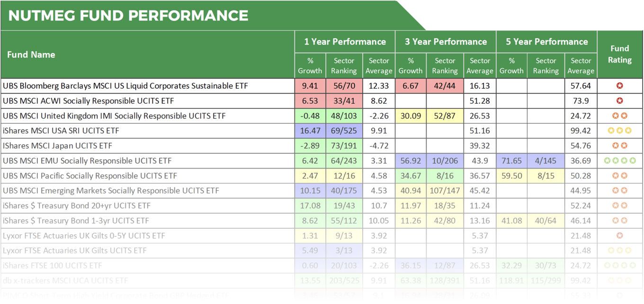Click the two-star rating for iShares MSCI Japan ETF
This screenshot has height=304, width=644.
point(619,146)
